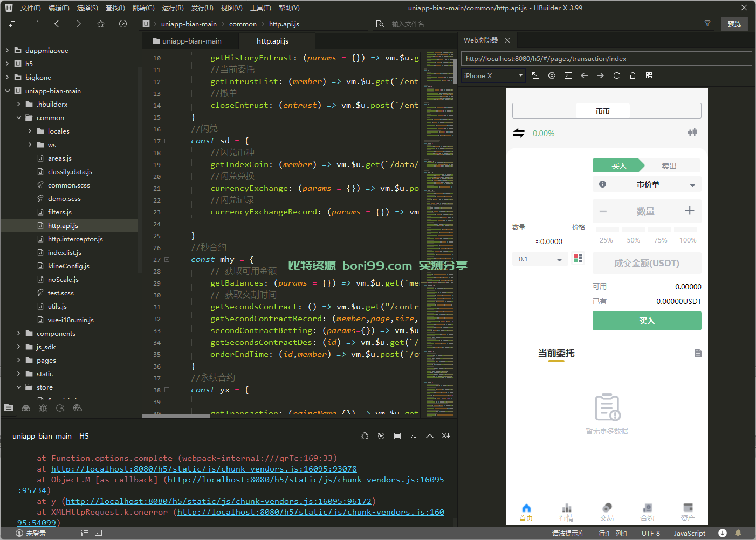Reload the web browser page
This screenshot has height=540, width=756.
tap(616, 75)
